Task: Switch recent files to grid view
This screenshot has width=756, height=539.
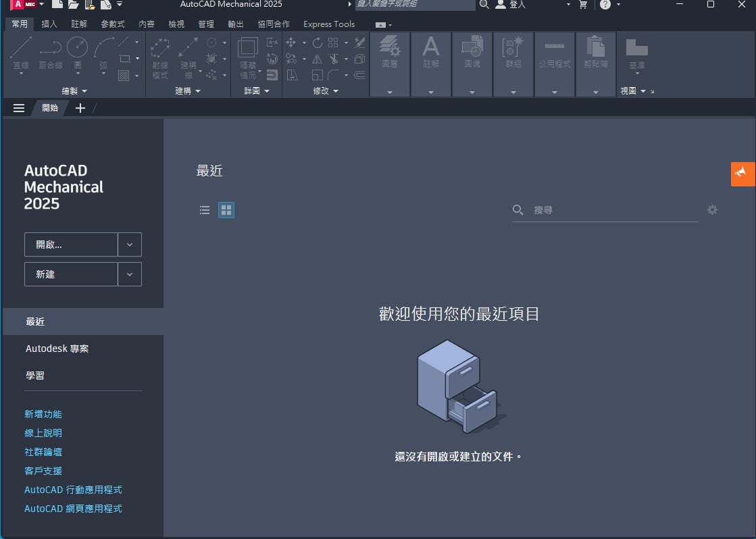Action: 226,209
